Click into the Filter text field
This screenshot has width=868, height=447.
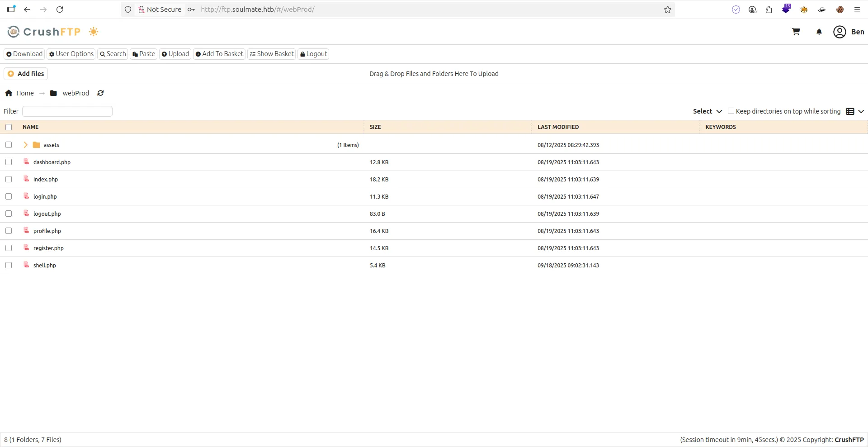pos(67,111)
